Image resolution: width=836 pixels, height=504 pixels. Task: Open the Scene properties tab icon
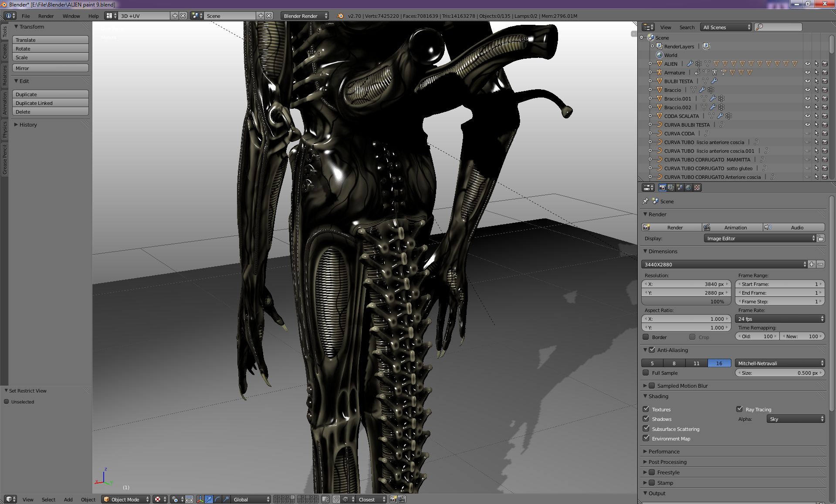click(x=680, y=188)
